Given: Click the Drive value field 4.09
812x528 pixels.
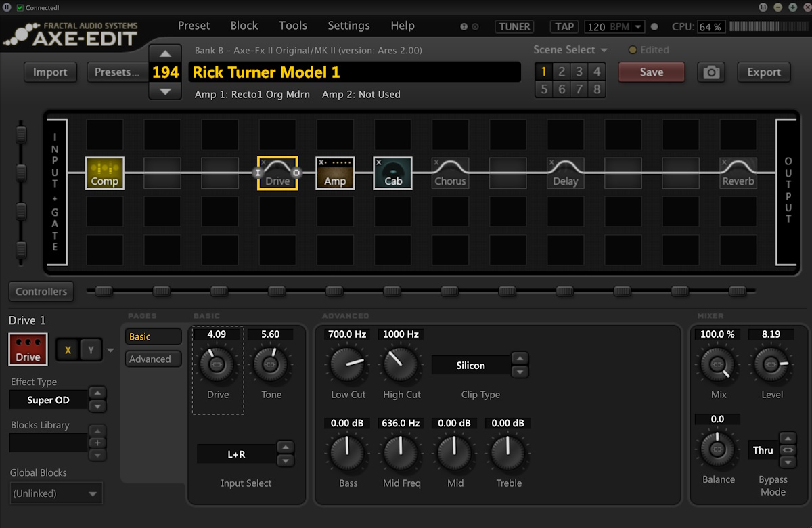Looking at the screenshot, I should tap(217, 334).
